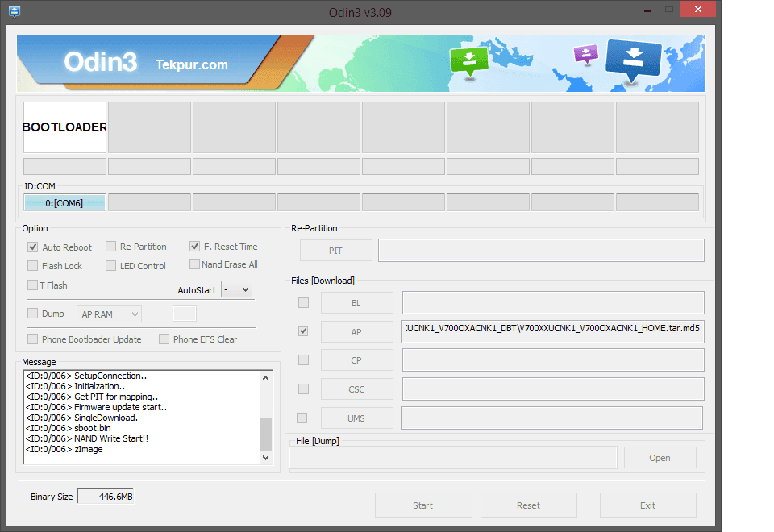The width and height of the screenshot is (774, 532).
Task: Check the Dump option
Action: [x=32, y=313]
